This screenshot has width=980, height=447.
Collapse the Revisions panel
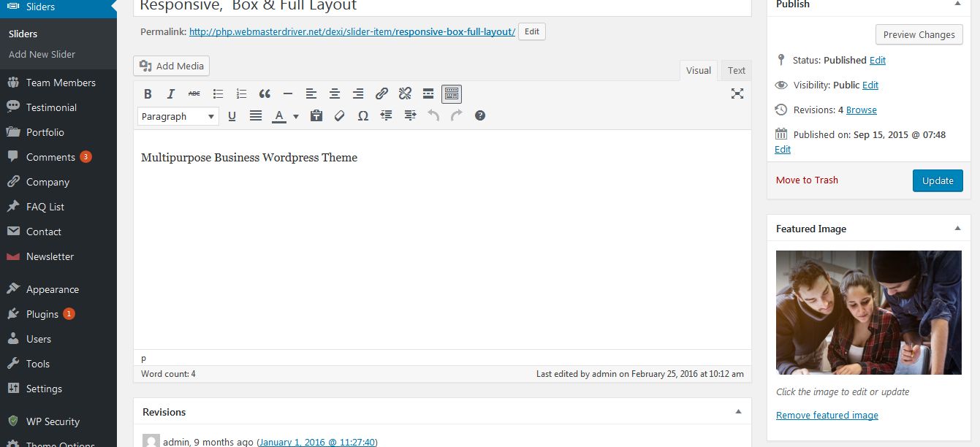[x=738, y=412]
